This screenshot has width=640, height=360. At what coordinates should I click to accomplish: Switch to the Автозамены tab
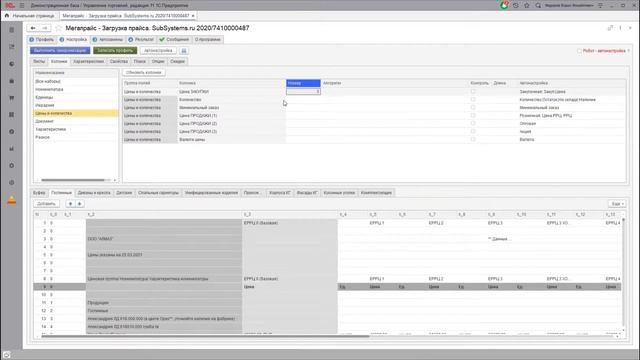pyautogui.click(x=107, y=40)
